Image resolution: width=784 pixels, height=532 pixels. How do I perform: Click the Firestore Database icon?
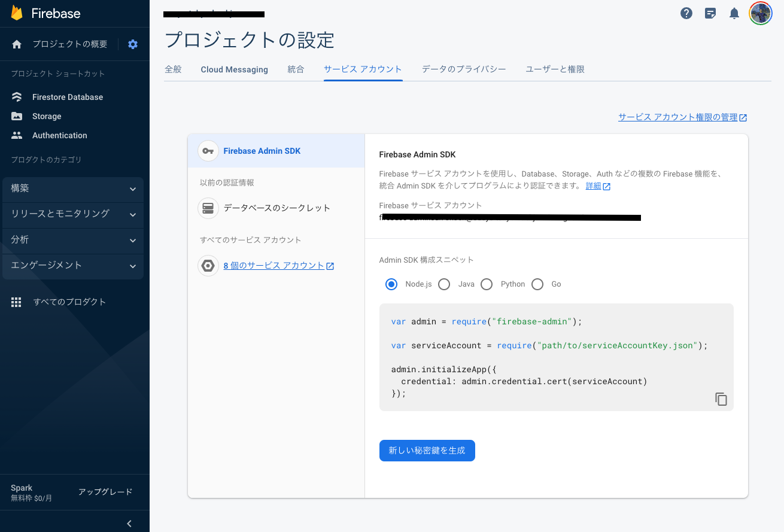click(x=17, y=97)
